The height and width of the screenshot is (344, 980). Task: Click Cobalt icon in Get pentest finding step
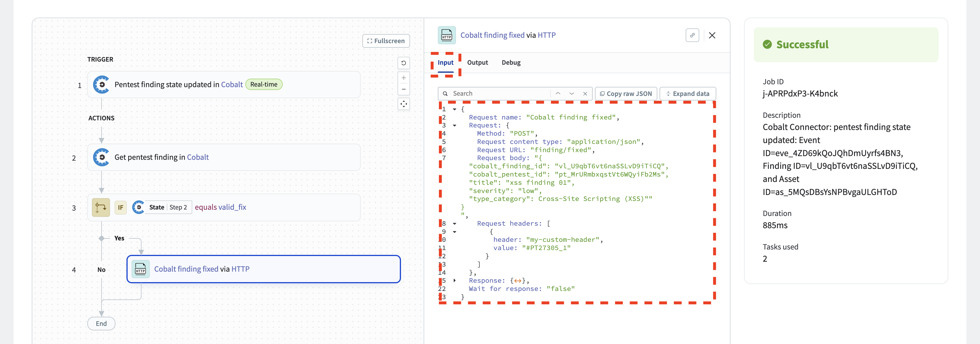[x=102, y=157]
